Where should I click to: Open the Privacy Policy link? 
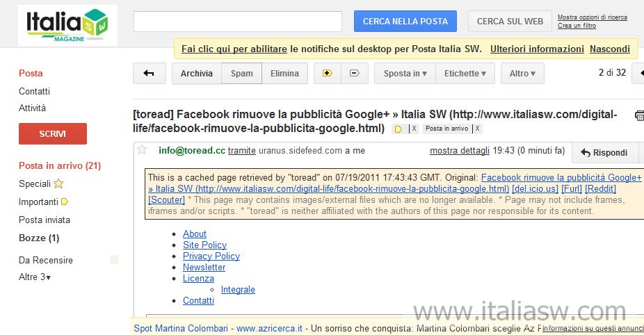click(211, 256)
